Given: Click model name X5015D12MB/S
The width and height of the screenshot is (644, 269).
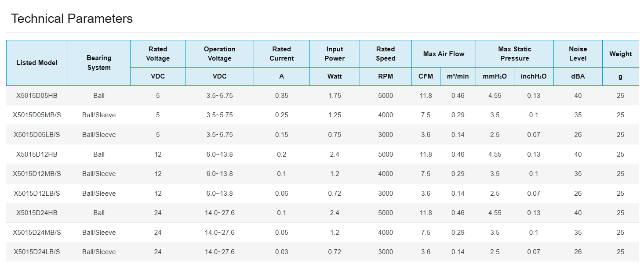Looking at the screenshot, I should (37, 174).
